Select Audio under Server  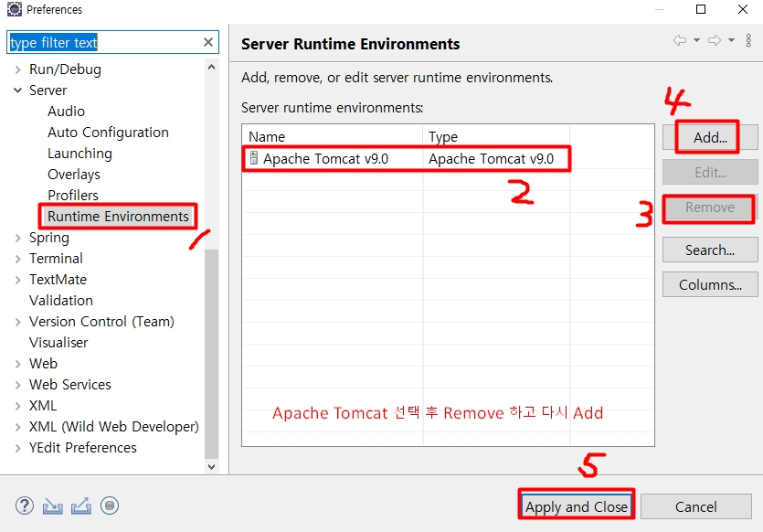[66, 112]
